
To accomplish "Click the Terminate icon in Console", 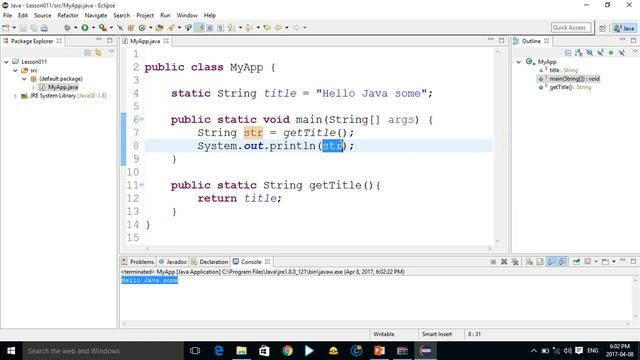I will 493,262.
